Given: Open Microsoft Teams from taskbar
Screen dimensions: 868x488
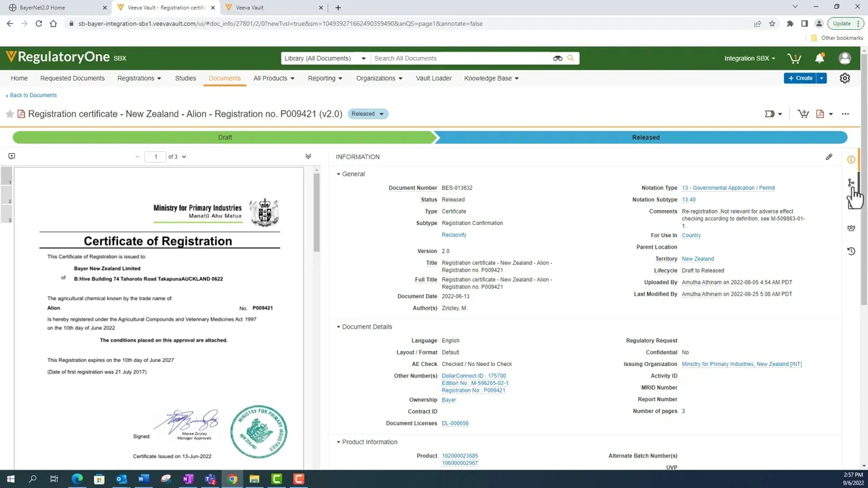Looking at the screenshot, I should (x=210, y=479).
